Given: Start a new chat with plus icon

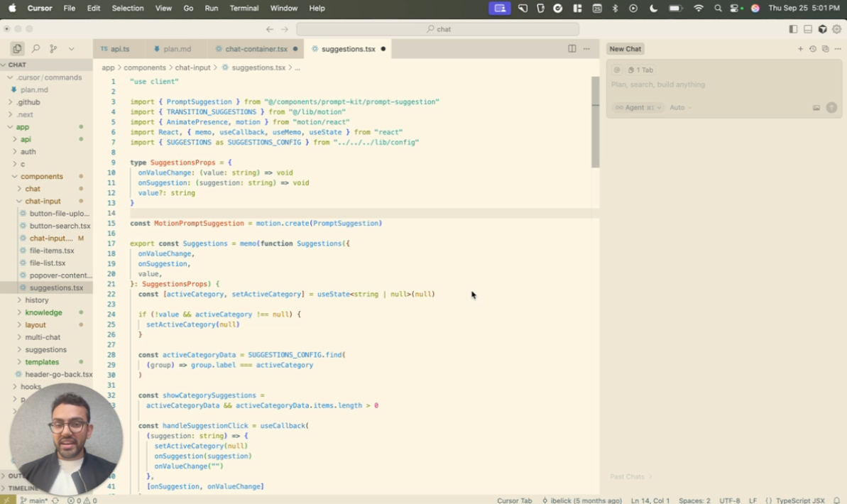Looking at the screenshot, I should (x=800, y=49).
